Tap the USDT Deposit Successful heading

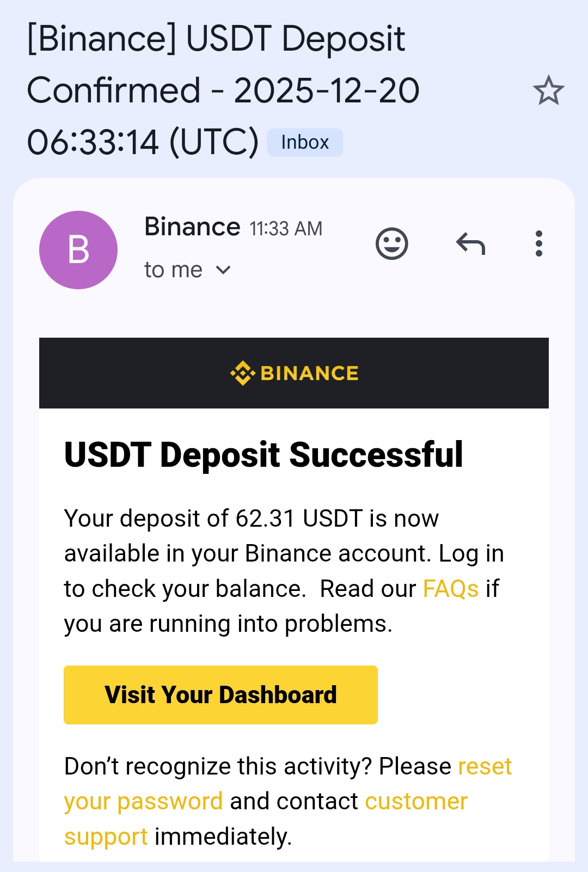click(264, 455)
